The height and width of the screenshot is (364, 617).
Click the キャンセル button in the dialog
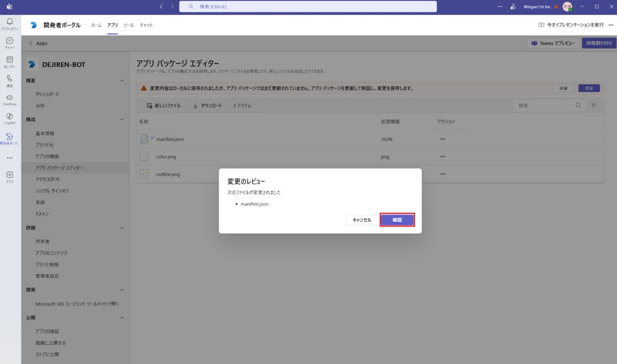point(362,220)
